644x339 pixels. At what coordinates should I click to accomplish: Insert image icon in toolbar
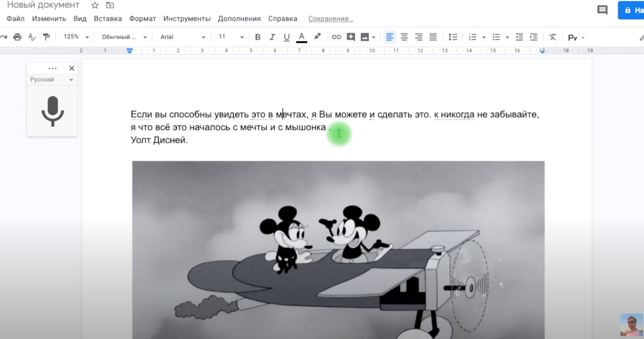364,38
